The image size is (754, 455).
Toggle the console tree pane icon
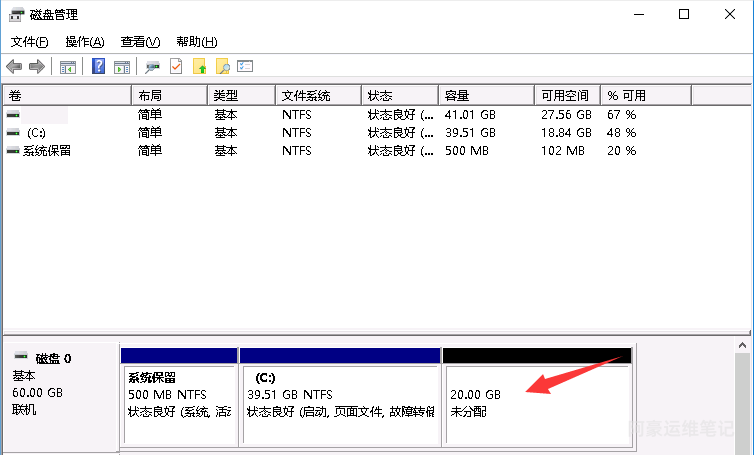click(x=68, y=67)
